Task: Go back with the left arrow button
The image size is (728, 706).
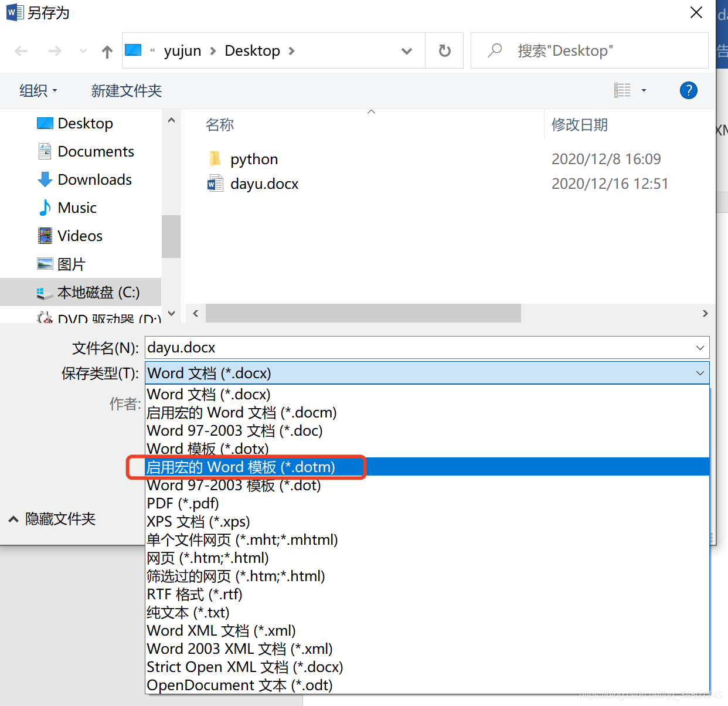Action: coord(21,52)
